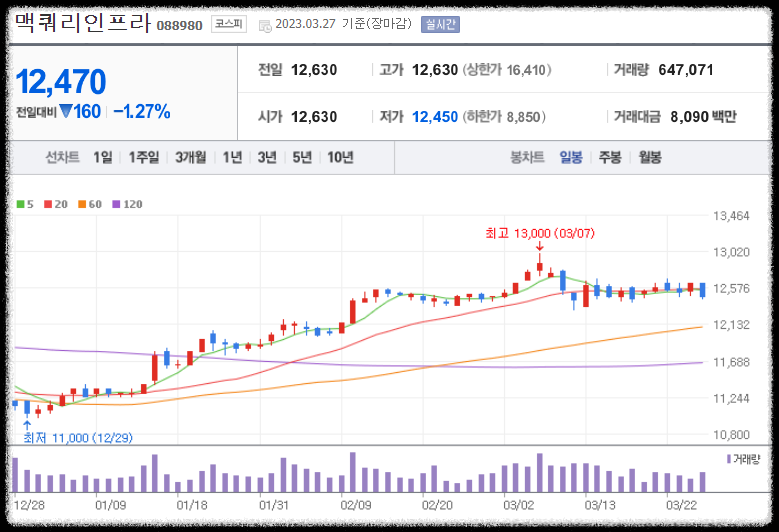
Task: Click the 10,800 price axis label
Action: (731, 435)
